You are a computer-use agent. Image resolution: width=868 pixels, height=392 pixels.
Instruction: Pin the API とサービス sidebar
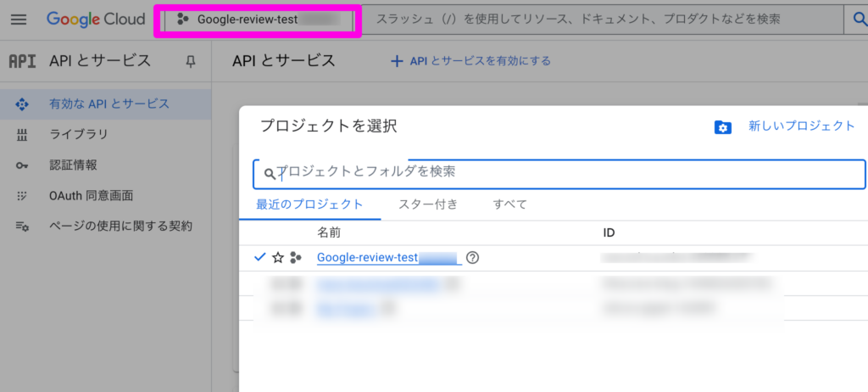(191, 62)
